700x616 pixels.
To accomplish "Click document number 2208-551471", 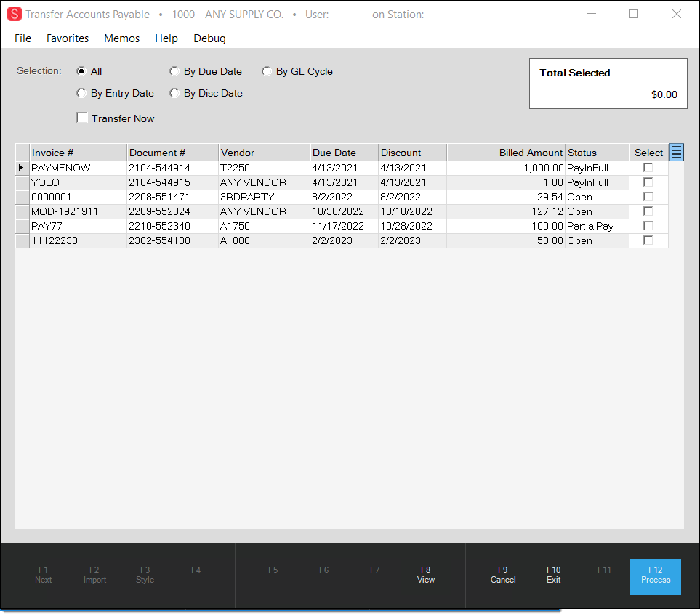I will click(x=173, y=197).
